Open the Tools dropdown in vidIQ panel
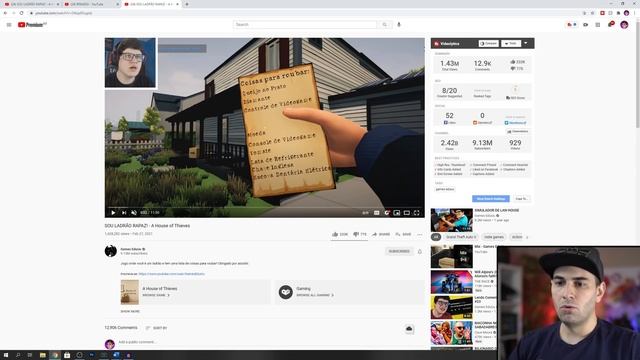This screenshot has width=640, height=360. (x=511, y=43)
